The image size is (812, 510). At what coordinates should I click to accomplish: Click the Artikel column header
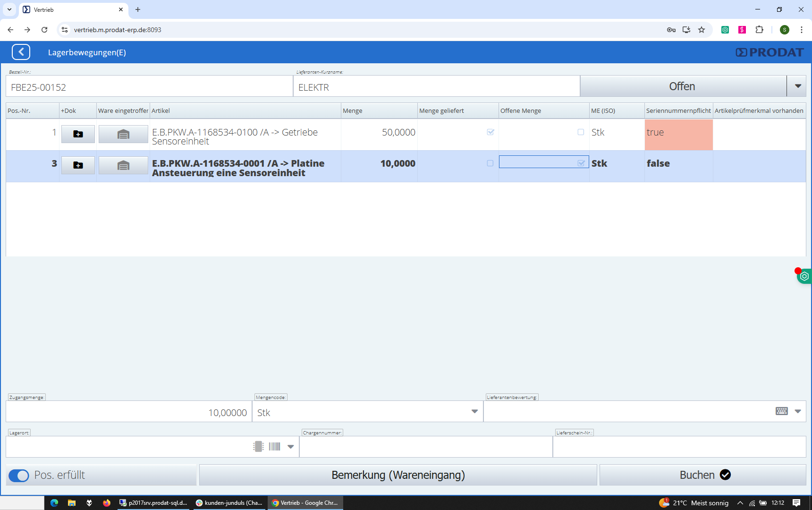[x=245, y=110]
